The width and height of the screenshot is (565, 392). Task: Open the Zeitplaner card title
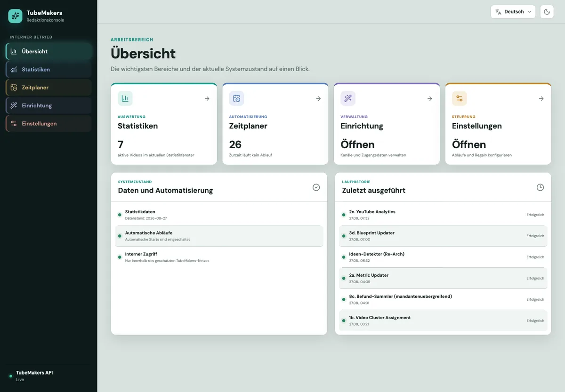pos(248,126)
